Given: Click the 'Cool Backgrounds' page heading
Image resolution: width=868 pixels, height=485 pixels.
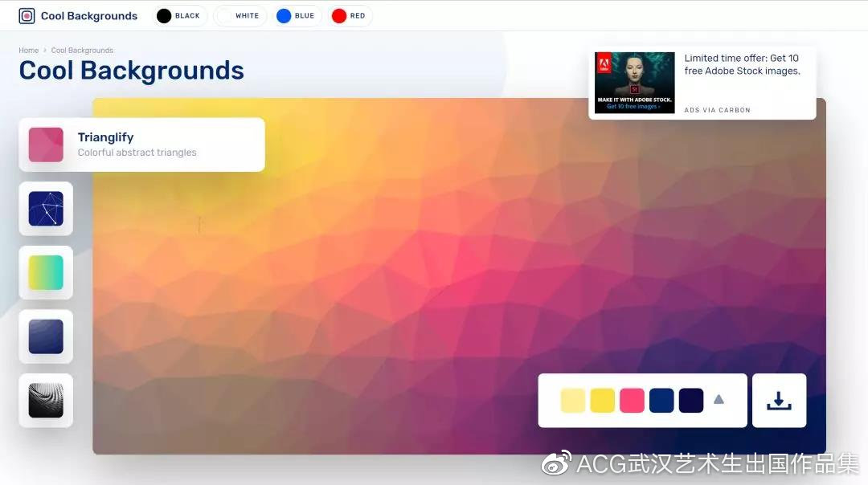Looking at the screenshot, I should [x=131, y=71].
